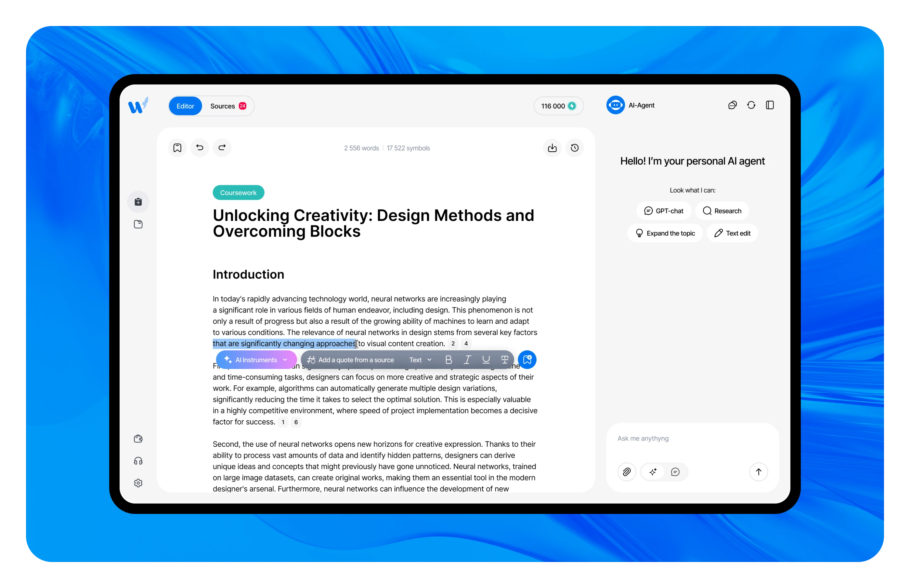This screenshot has height=588, width=910.
Task: Click the Expand the topic button
Action: [x=665, y=233]
